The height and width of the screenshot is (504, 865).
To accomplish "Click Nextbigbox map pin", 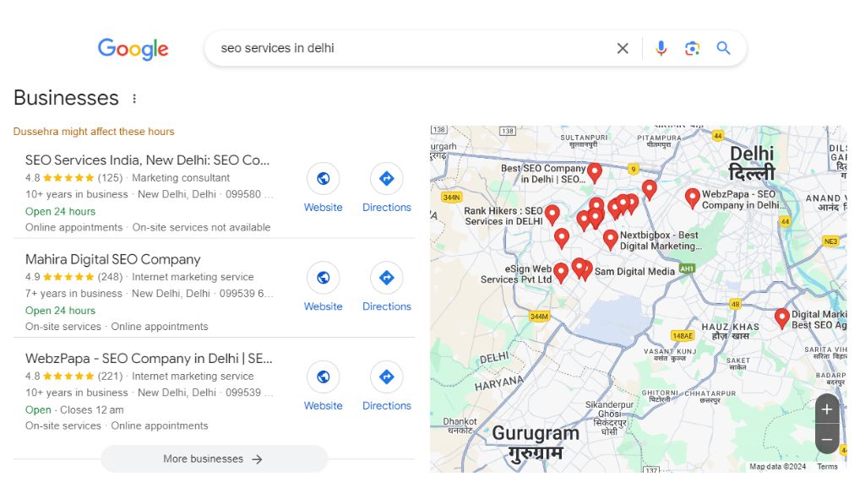I will (610, 239).
